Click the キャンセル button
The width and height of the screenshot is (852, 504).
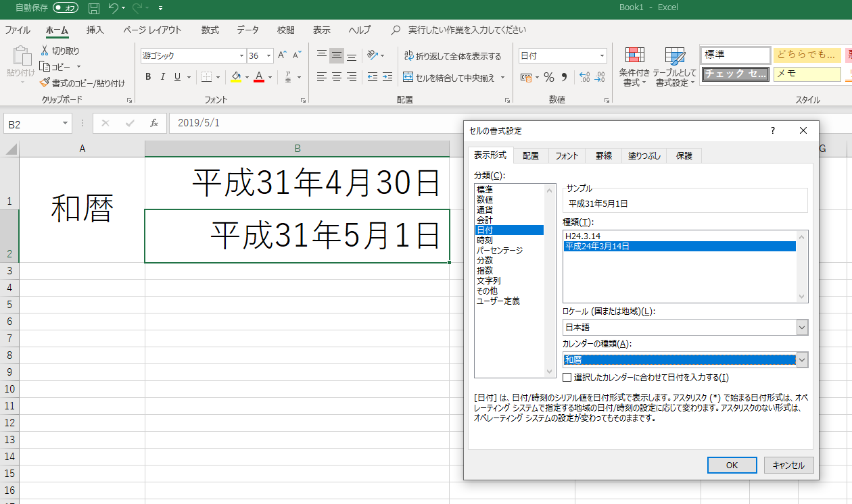788,465
